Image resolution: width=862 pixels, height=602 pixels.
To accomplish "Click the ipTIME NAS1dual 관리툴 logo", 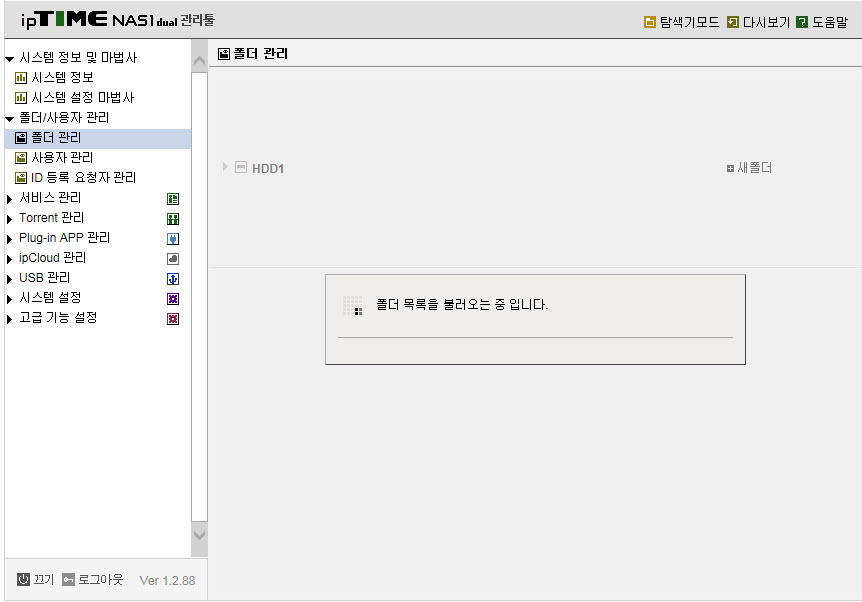I will click(x=118, y=20).
